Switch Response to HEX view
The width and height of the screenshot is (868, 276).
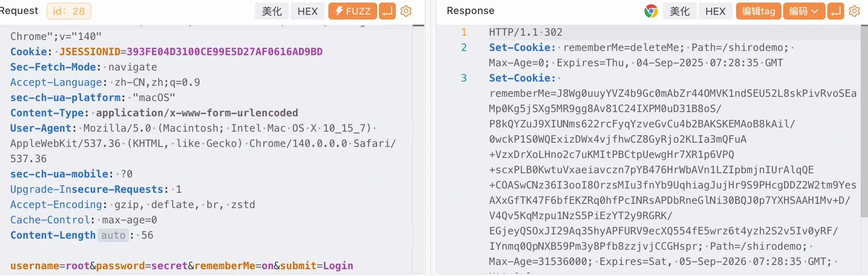click(x=715, y=11)
